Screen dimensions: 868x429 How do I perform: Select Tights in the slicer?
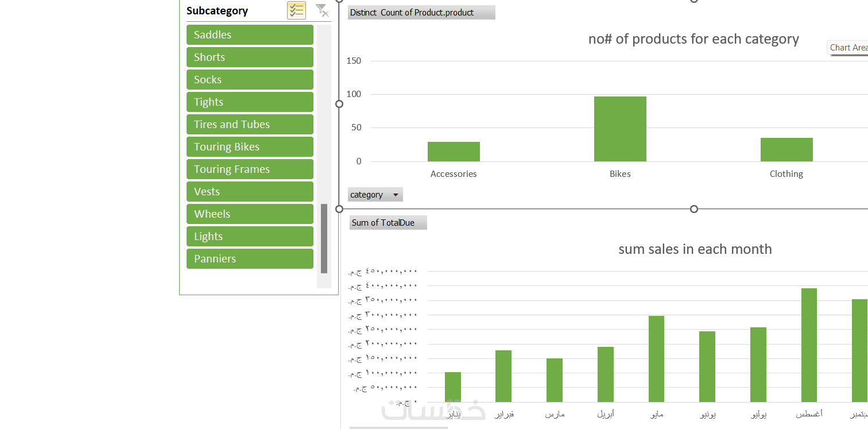250,102
